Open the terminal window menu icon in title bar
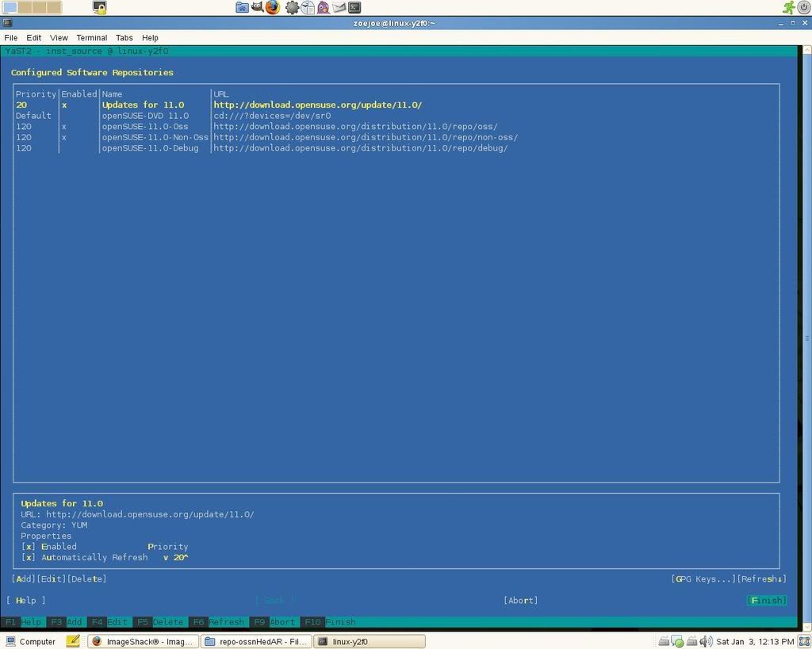The height and width of the screenshot is (649, 812). [x=6, y=23]
